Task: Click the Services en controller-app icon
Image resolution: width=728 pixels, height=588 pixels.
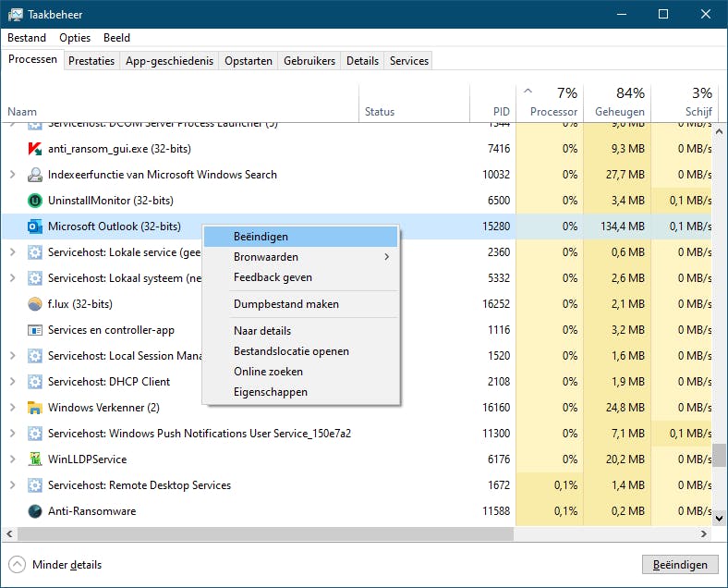Action: click(35, 330)
